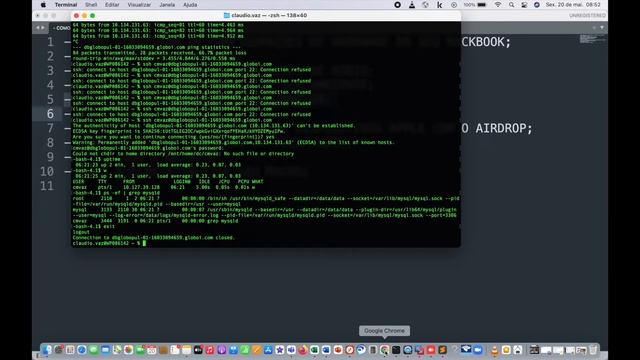
Task: Open the Terminal application menu
Action: click(x=66, y=5)
